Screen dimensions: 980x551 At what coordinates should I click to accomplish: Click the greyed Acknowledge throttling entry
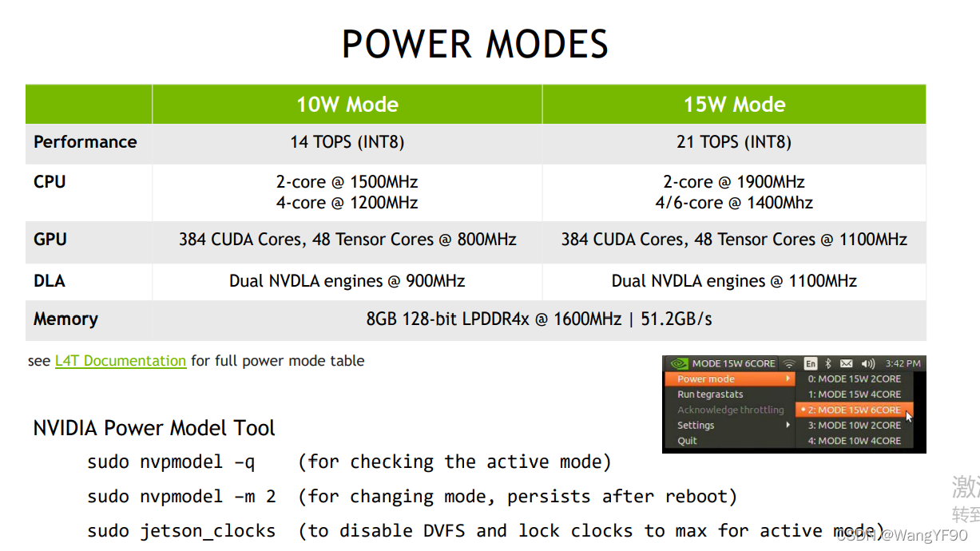(x=730, y=410)
